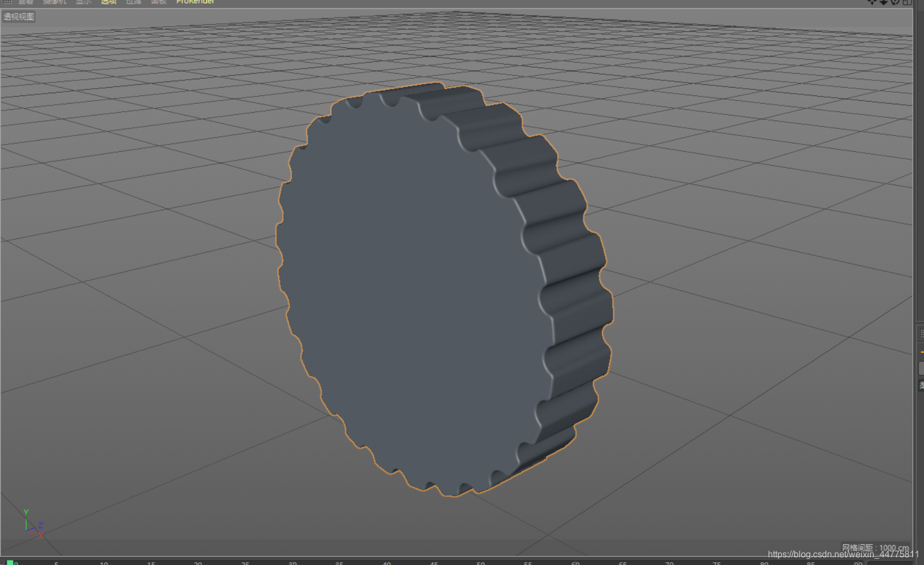Click the menu bar grip handle icon

[8, 2]
